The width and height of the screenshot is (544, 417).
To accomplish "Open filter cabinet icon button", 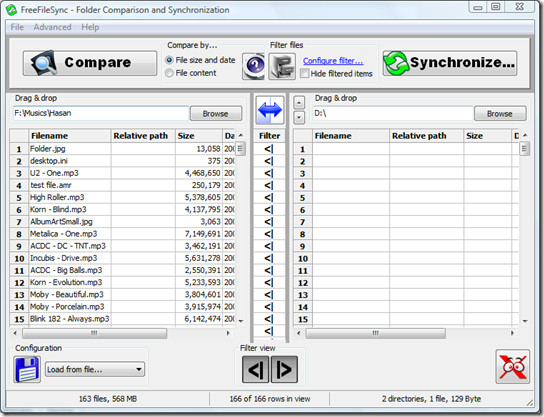I will pos(282,66).
